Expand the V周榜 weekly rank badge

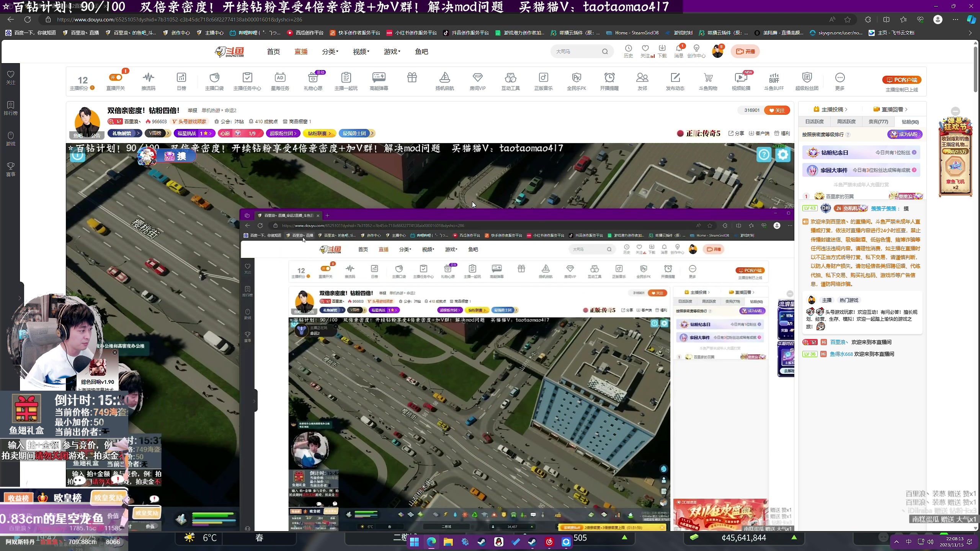[158, 133]
